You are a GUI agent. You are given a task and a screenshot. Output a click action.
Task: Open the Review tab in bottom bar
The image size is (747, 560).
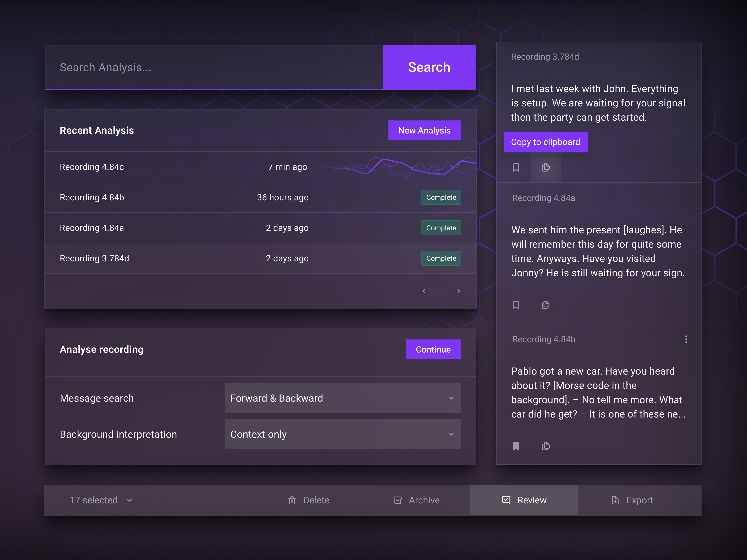pyautogui.click(x=524, y=500)
